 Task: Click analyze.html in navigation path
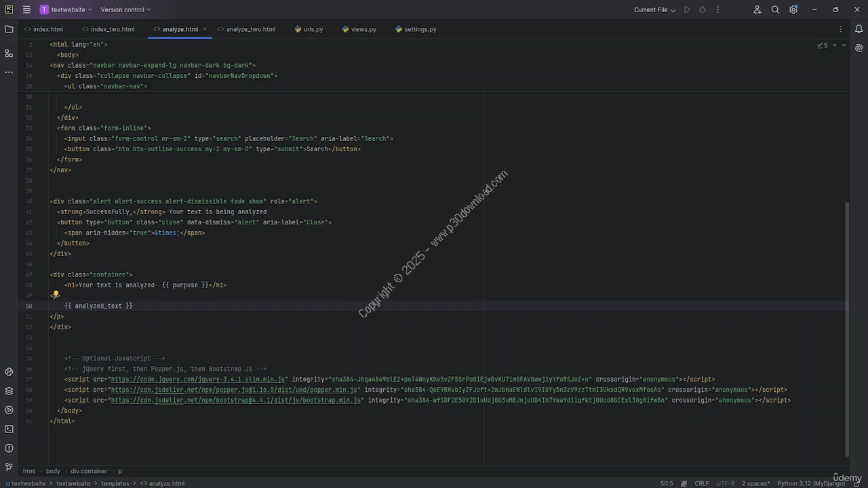[163, 483]
